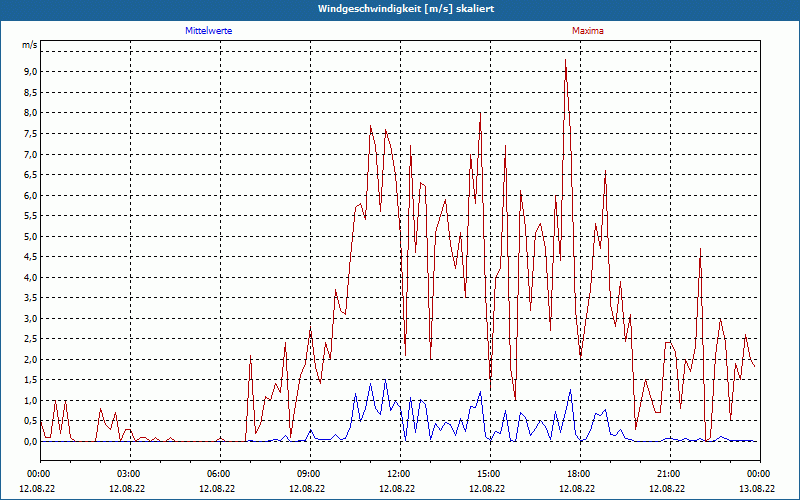This screenshot has width=800, height=500.
Task: Click the red Maxima peak reaching 8,0 before 15:00
Action: [480, 113]
